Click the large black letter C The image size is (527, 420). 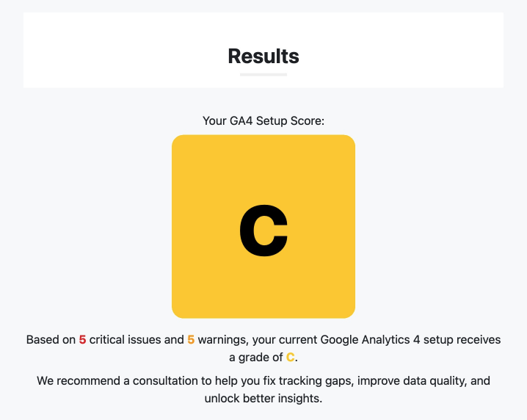(263, 231)
